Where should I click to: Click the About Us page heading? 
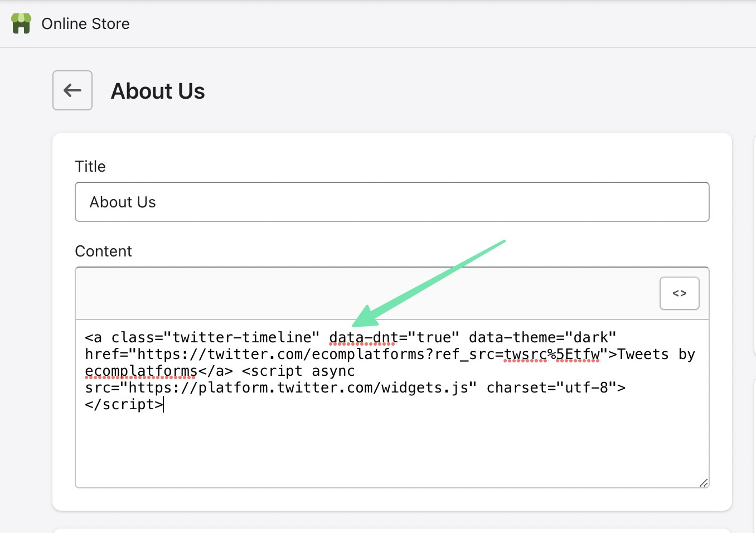point(158,91)
